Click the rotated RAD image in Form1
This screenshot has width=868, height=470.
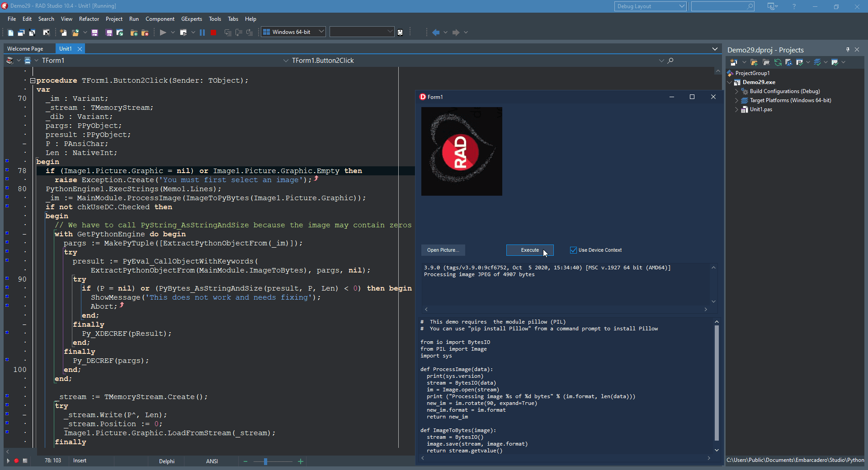click(462, 151)
